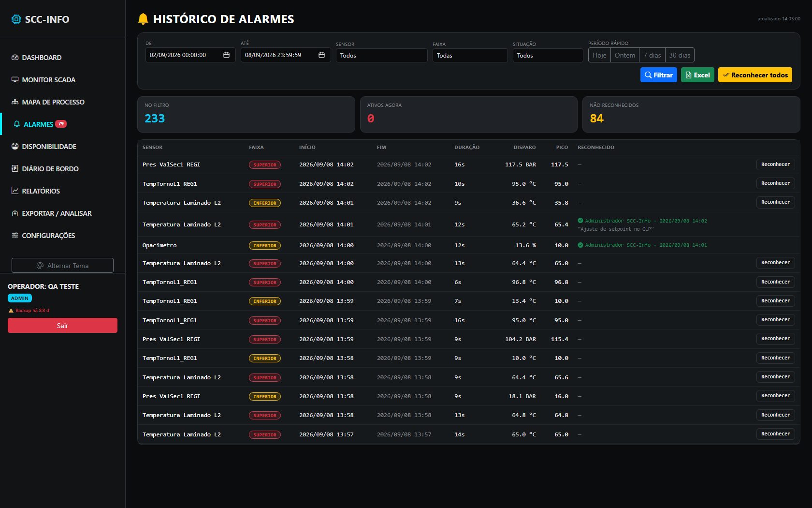
Task: Click the yellow bell icon beside page title
Action: (x=143, y=19)
